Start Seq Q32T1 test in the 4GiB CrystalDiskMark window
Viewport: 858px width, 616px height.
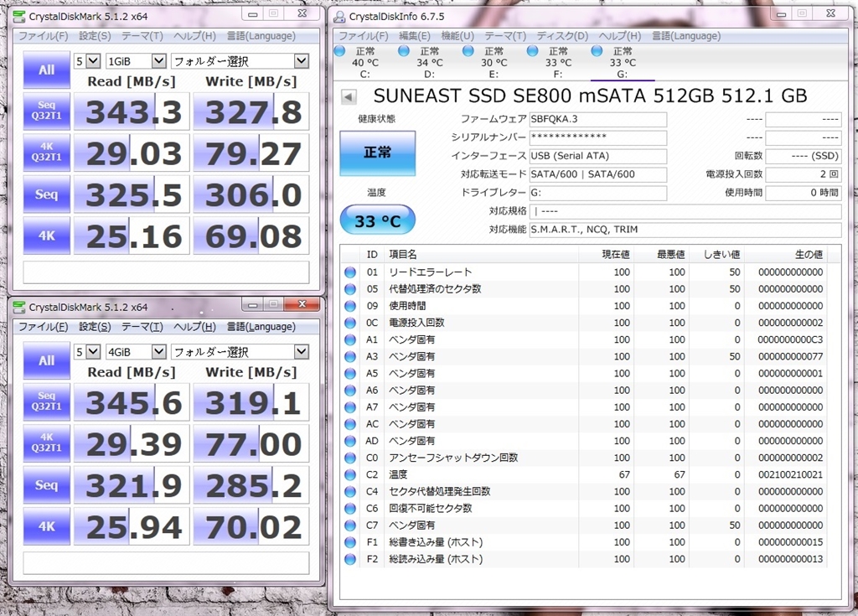(47, 402)
